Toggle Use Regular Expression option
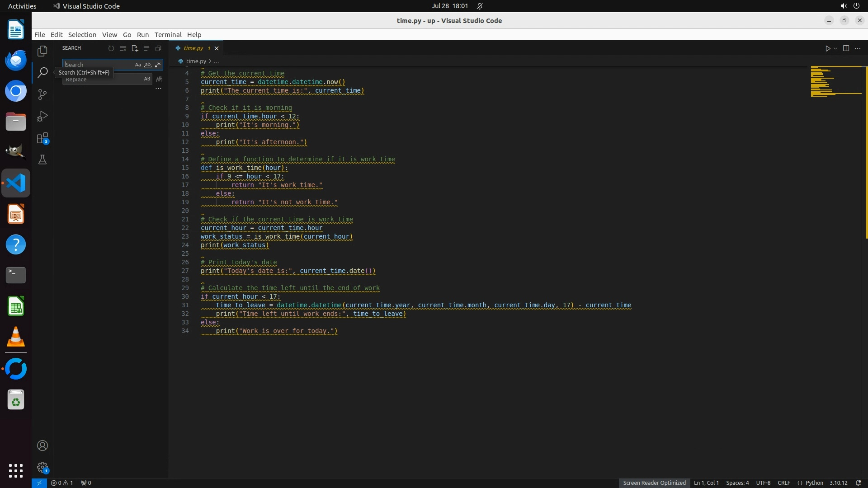 pos(158,65)
